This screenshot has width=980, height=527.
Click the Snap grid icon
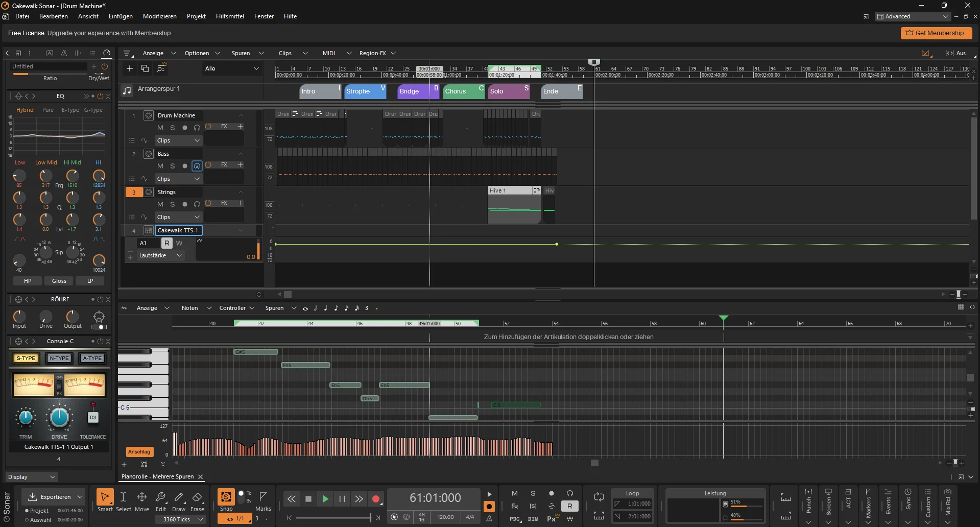coord(226,497)
